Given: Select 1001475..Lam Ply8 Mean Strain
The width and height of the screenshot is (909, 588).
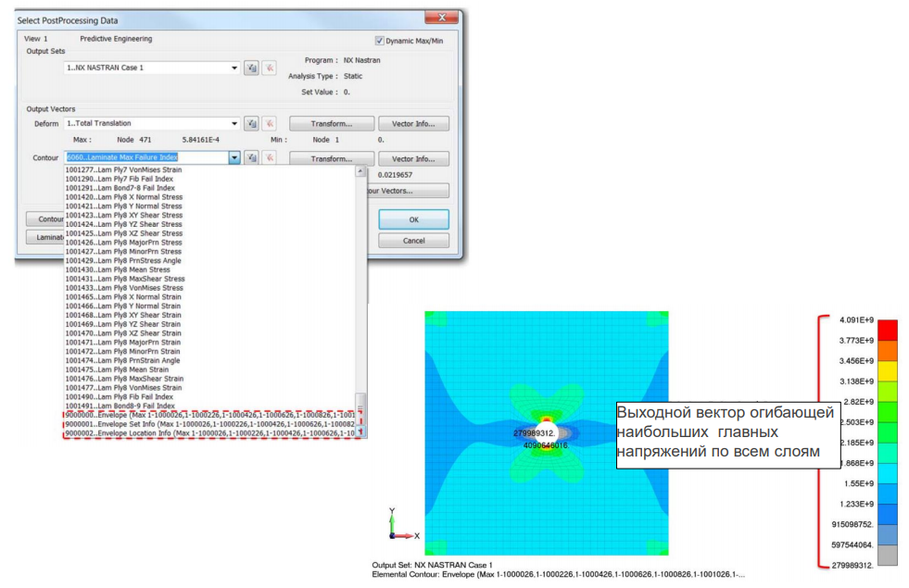Looking at the screenshot, I should tap(117, 369).
